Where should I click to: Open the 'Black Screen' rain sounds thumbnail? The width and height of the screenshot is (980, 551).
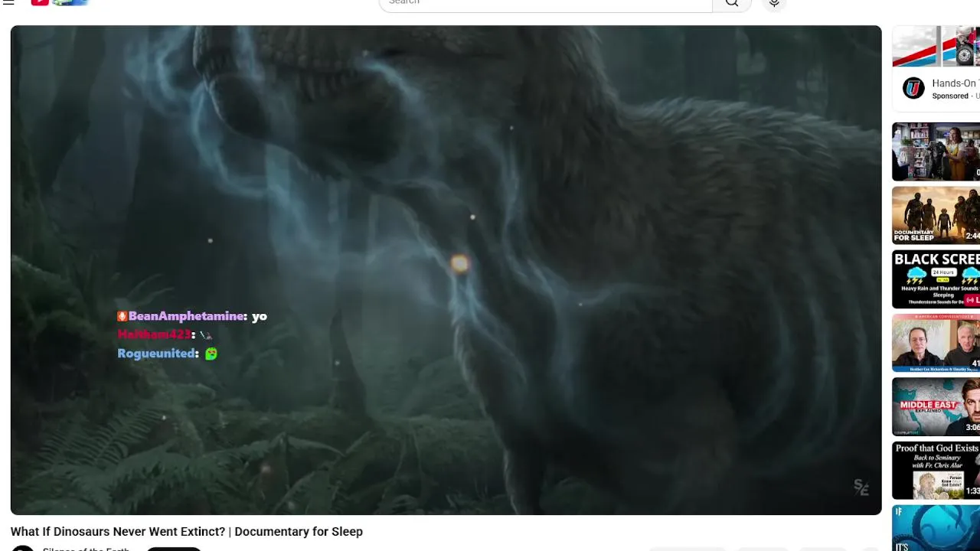(936, 279)
